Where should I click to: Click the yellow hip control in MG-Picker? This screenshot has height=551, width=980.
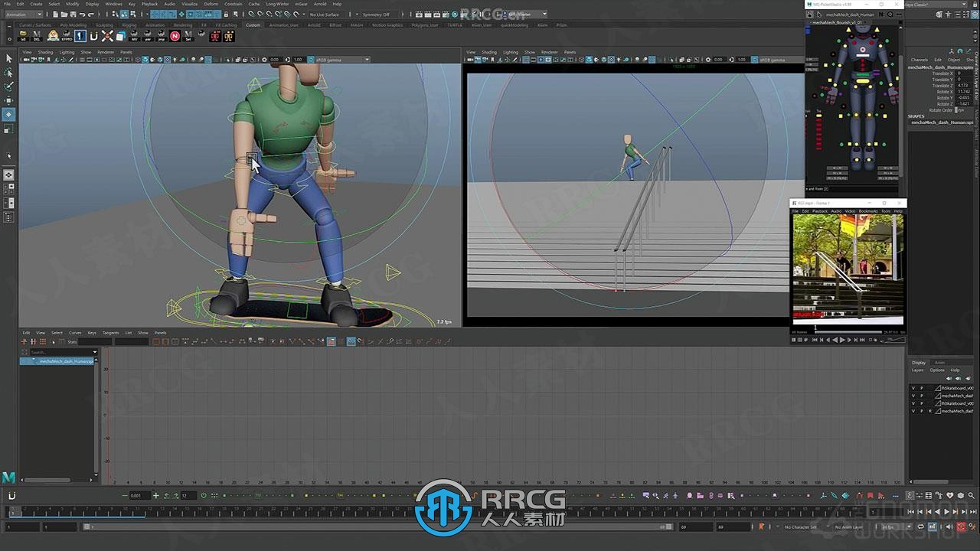863,80
